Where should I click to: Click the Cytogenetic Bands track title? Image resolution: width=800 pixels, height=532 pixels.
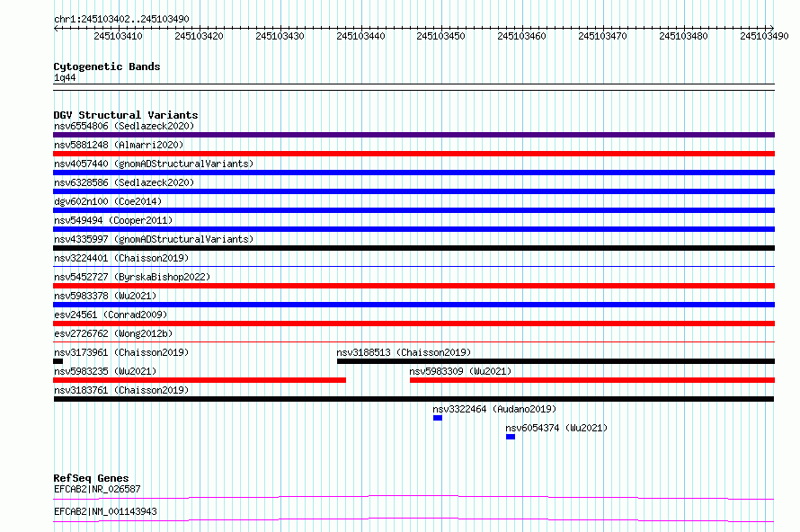tap(107, 66)
